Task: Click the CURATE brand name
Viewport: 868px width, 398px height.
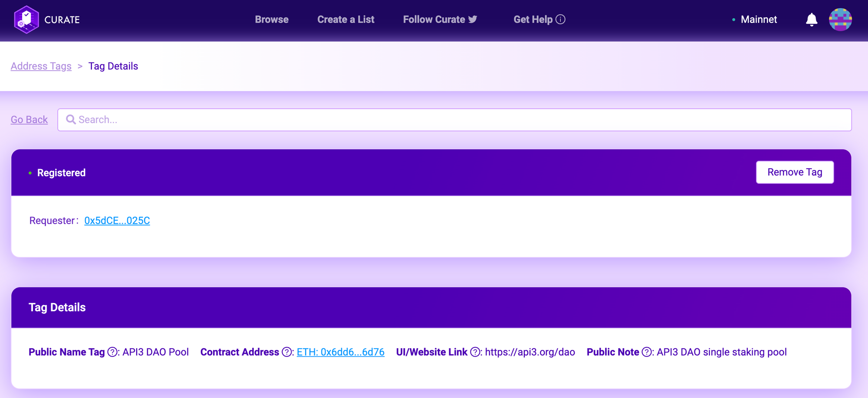Action: (62, 20)
